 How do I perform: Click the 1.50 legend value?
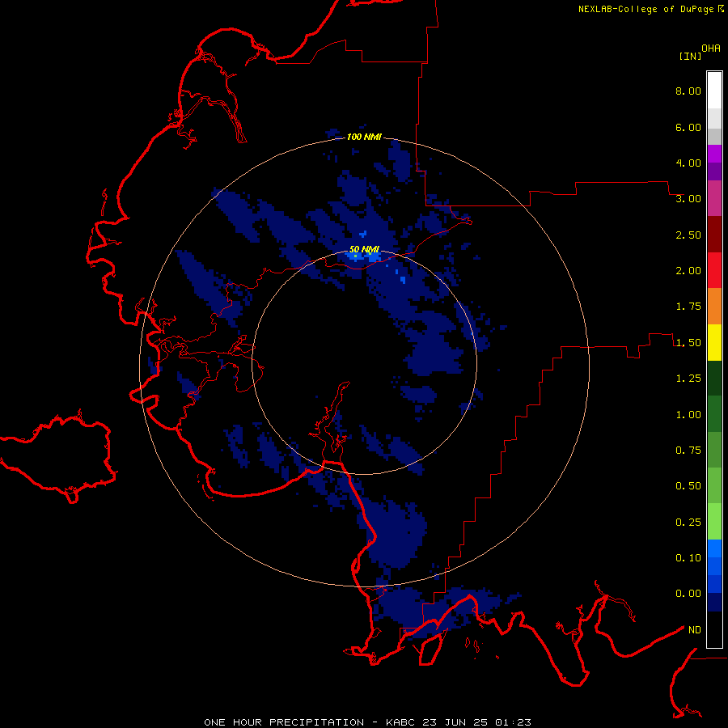coord(688,343)
